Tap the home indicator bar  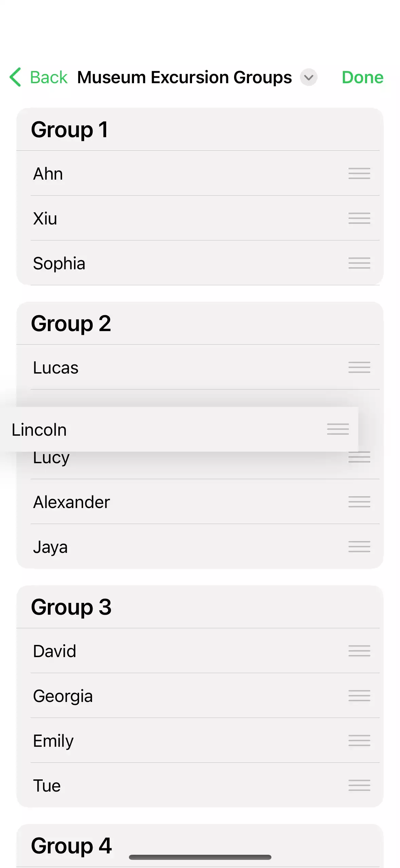coord(200,857)
